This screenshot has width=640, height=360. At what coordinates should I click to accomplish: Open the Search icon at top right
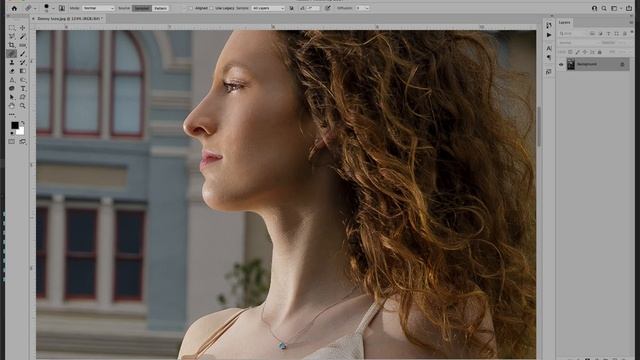(604, 8)
